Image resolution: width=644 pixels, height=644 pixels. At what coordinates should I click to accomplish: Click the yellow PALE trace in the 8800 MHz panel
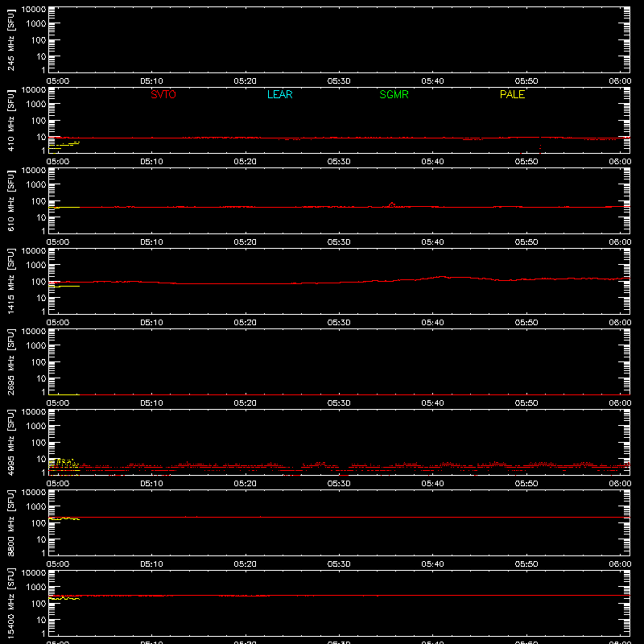pos(64,518)
